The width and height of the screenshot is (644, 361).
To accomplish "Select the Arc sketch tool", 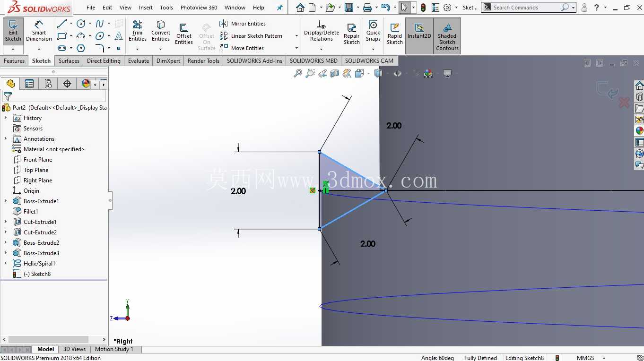I will (x=81, y=36).
